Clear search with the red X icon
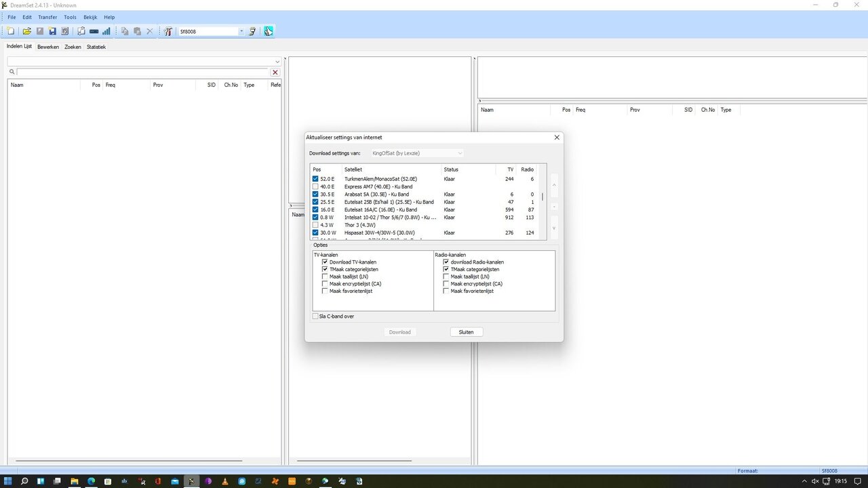This screenshot has height=488, width=868. [275, 72]
